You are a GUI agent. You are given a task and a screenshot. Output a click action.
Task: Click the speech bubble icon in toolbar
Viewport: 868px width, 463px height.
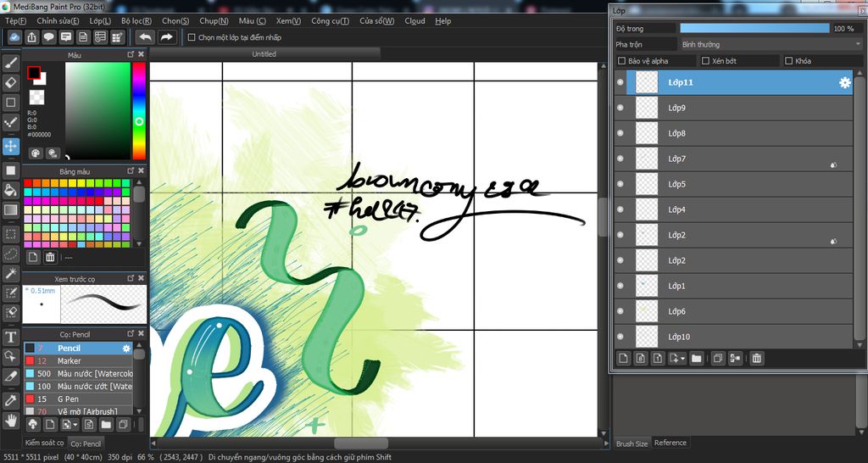pos(48,37)
